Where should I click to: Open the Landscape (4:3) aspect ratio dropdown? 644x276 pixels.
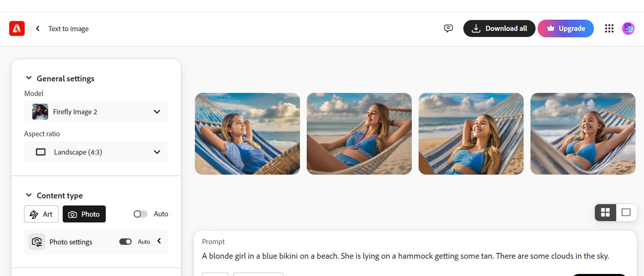tap(96, 152)
